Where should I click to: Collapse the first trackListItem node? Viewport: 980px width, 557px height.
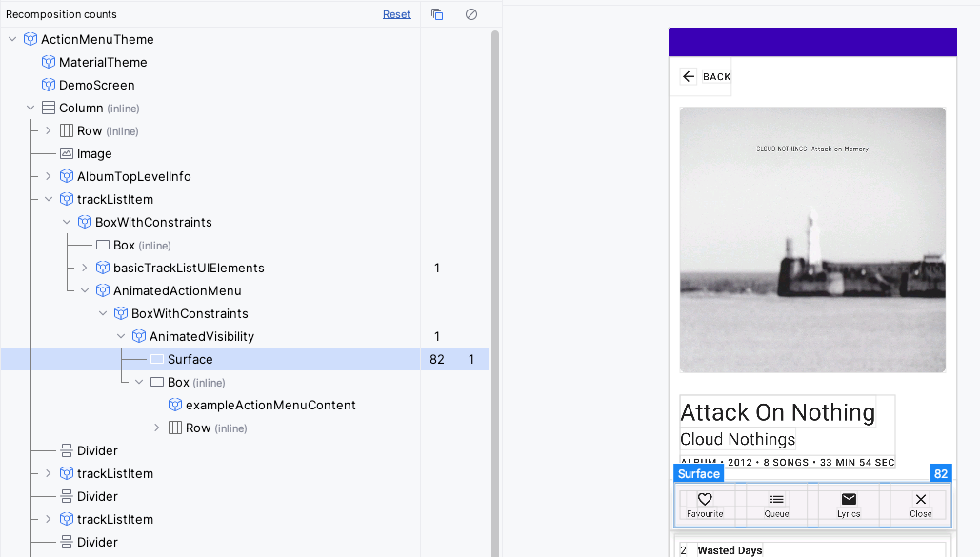coord(49,199)
